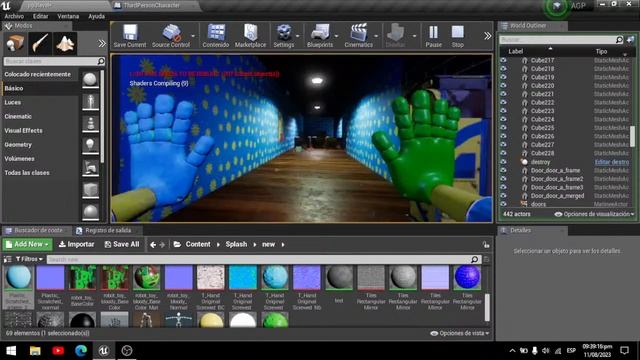Open Opciones de visualización dropdown
Image resolution: width=640 pixels, height=360 pixels.
click(x=594, y=214)
